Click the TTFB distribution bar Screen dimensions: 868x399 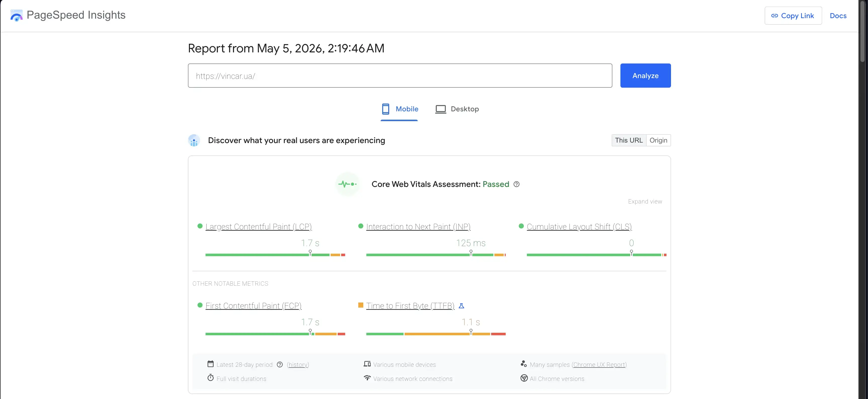436,334
